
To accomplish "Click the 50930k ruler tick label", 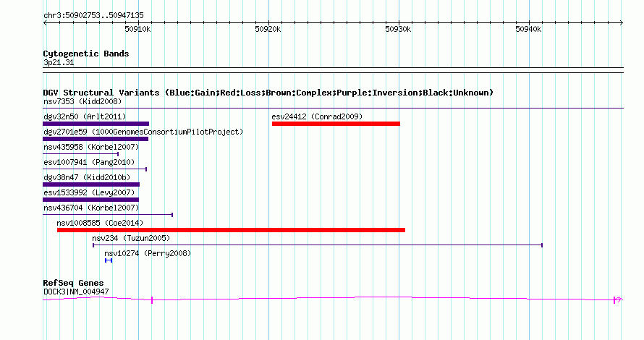I will pos(398,29).
